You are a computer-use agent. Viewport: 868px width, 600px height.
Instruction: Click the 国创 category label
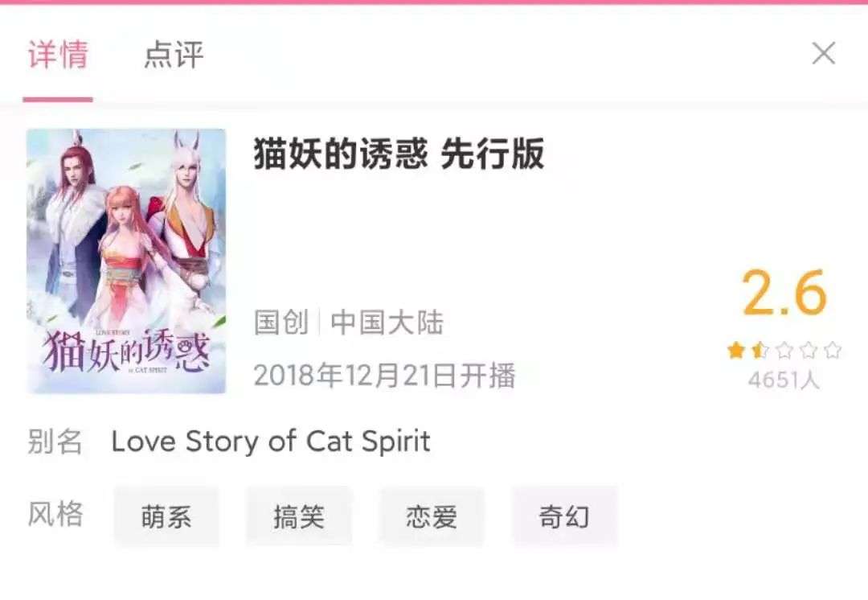281,322
